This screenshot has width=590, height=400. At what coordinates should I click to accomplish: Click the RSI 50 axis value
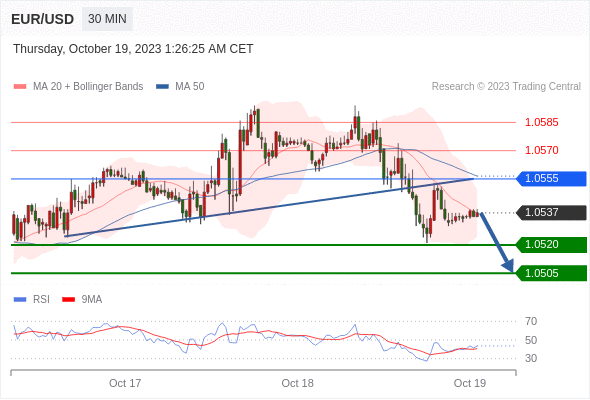click(x=531, y=340)
